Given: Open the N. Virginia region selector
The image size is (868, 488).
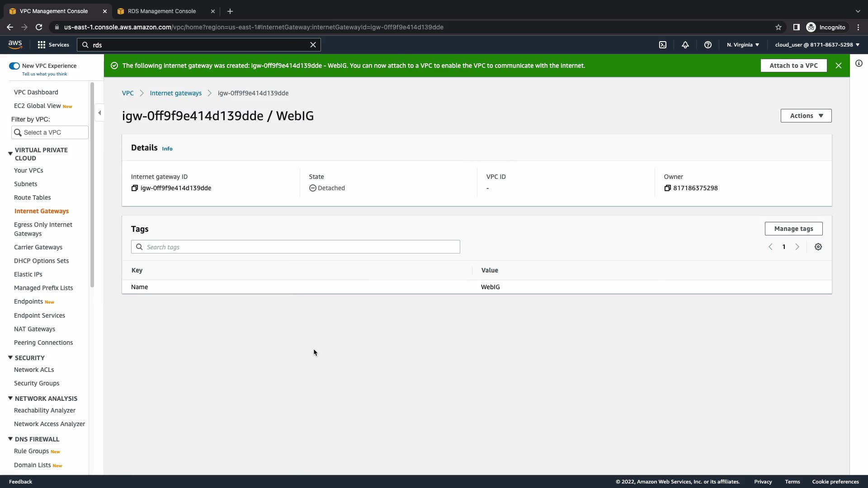Looking at the screenshot, I should click(x=743, y=45).
